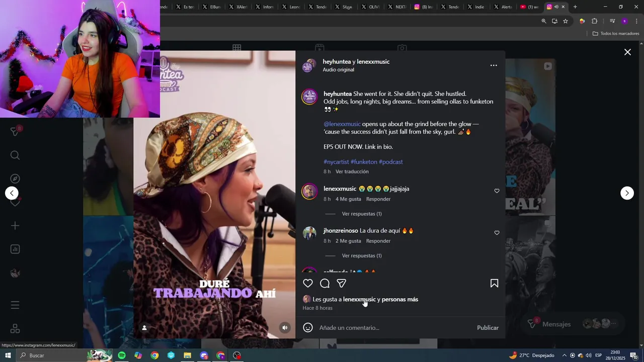The height and width of the screenshot is (362, 644).
Task: Click '2 Me gusta' on jhonzreinoso comment
Action: click(x=348, y=241)
